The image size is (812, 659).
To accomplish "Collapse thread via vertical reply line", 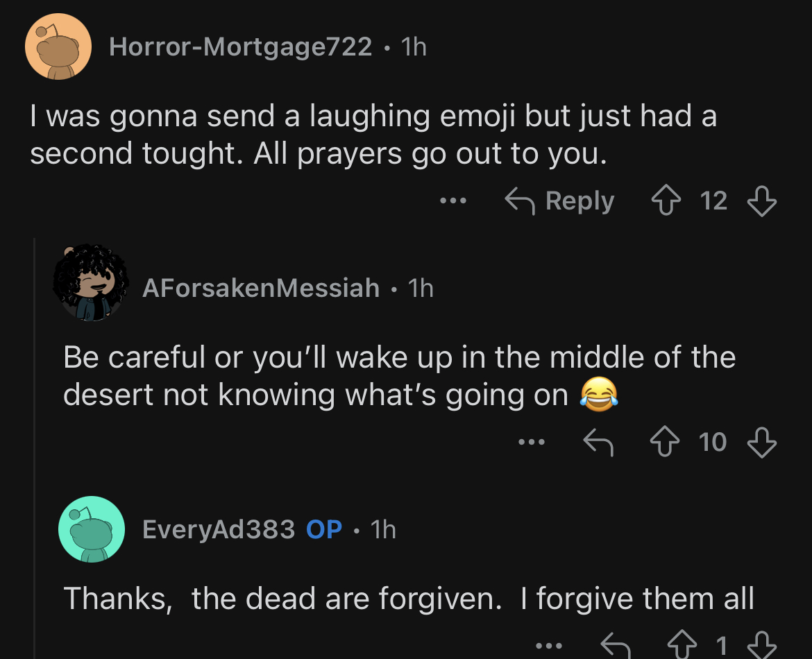I will pos(34,448).
